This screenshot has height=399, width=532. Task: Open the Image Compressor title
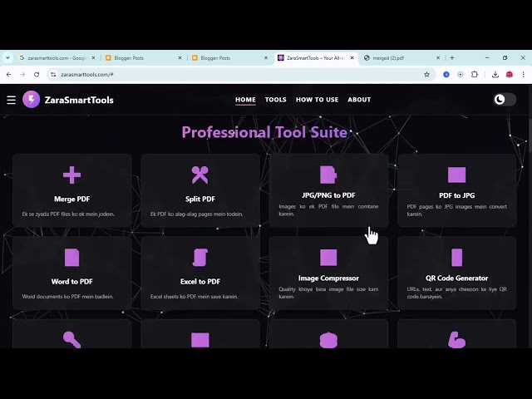tap(328, 278)
